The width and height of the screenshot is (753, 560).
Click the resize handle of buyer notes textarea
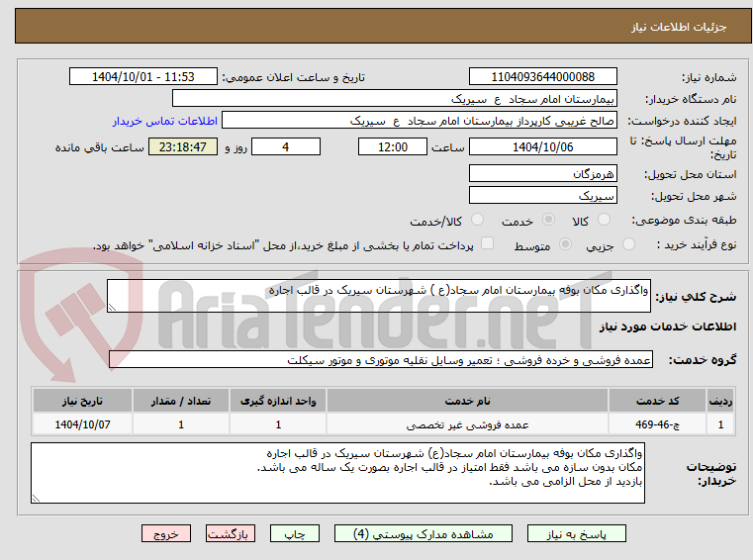click(x=36, y=499)
